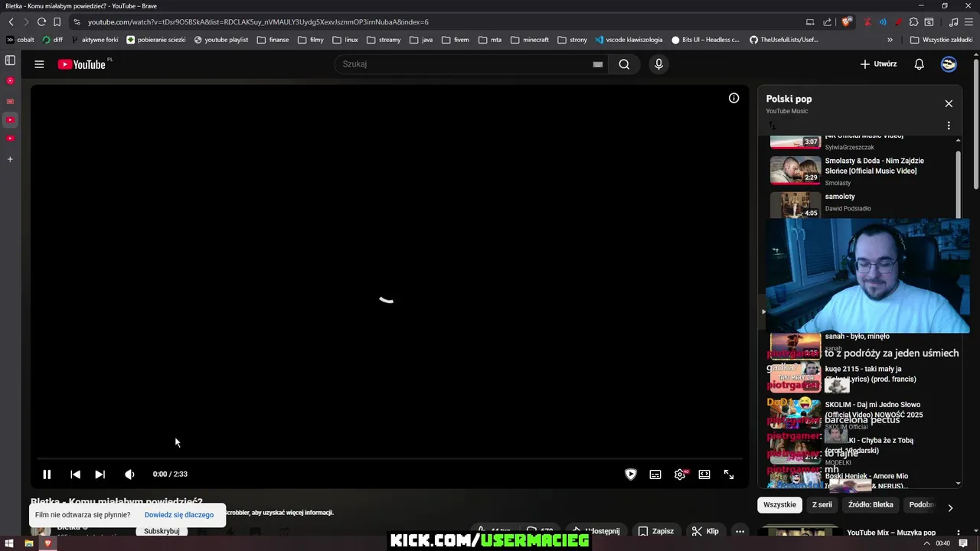Click the shield extension icon in player
Image resolution: width=980 pixels, height=551 pixels.
(x=631, y=474)
